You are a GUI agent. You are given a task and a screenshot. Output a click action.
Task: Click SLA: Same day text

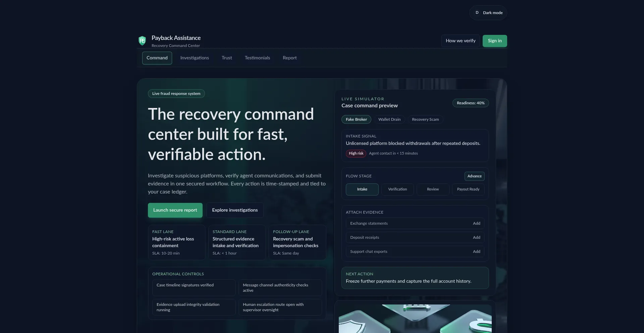click(x=286, y=253)
